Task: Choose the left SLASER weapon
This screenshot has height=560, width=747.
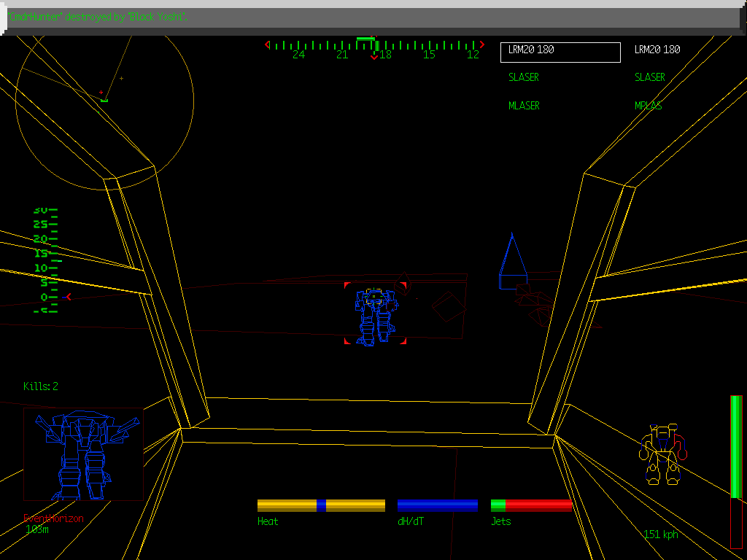Action: [524, 77]
